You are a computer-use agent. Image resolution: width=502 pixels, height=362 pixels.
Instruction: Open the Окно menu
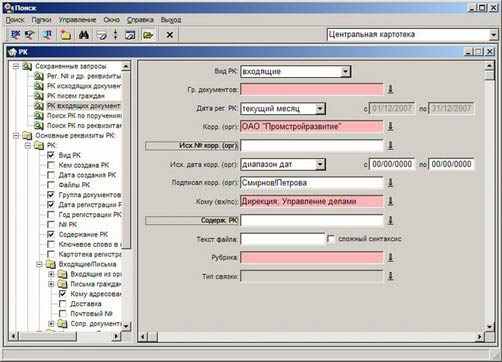pos(111,20)
